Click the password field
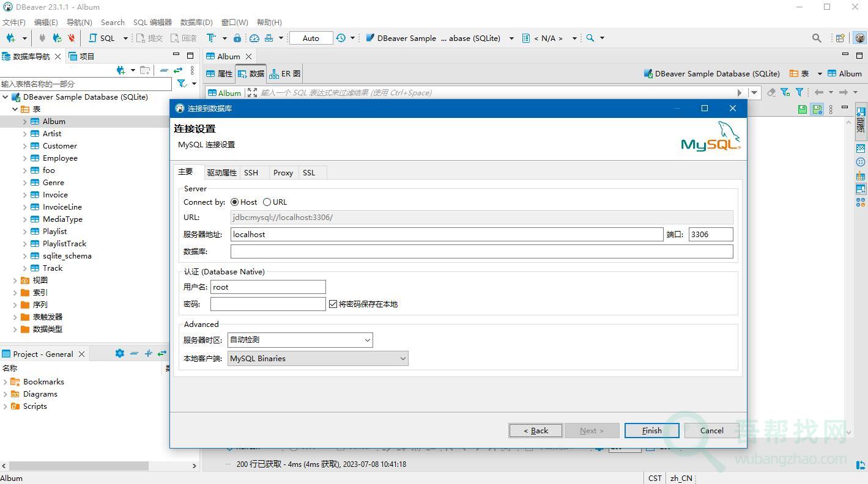The width and height of the screenshot is (868, 484). coord(268,304)
